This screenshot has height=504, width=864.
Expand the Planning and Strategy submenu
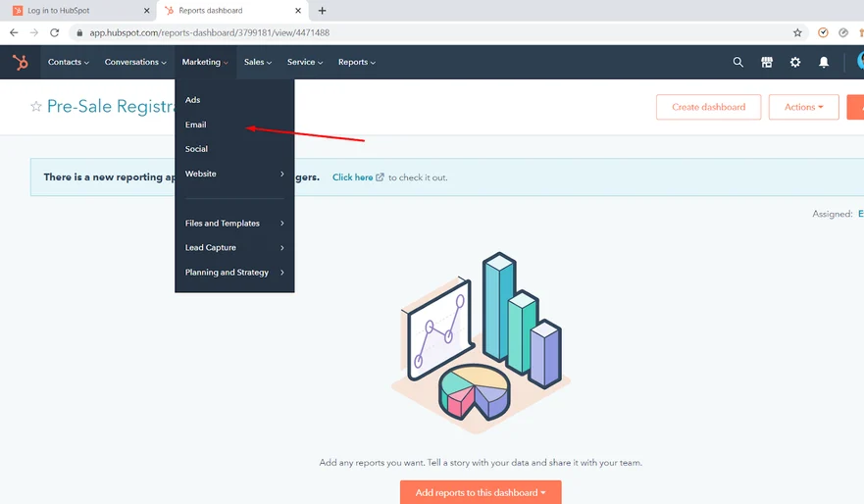click(234, 273)
